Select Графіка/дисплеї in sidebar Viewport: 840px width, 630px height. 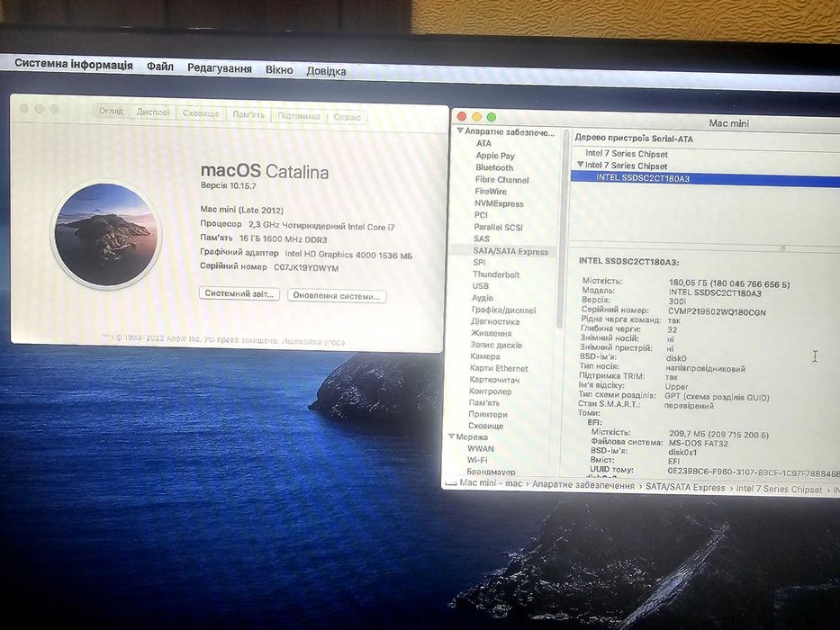pyautogui.click(x=503, y=310)
